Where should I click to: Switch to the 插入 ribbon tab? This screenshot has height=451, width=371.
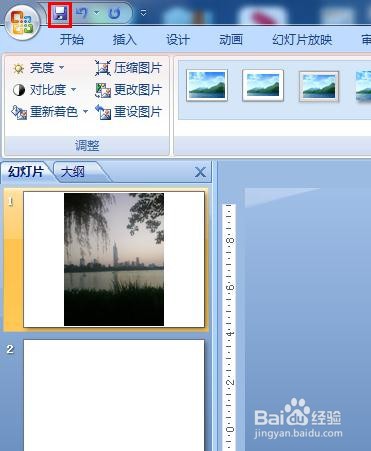[124, 40]
